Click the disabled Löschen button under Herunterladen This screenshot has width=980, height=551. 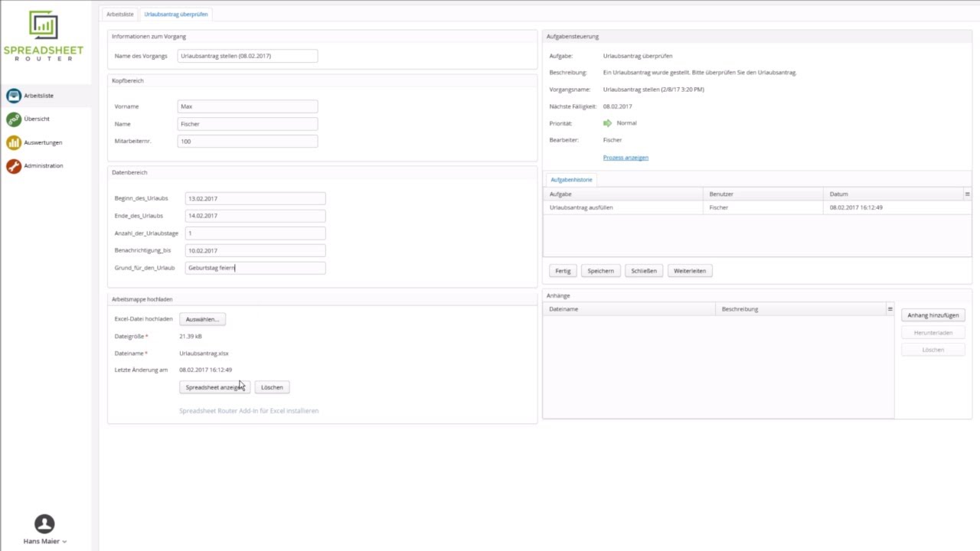point(933,350)
